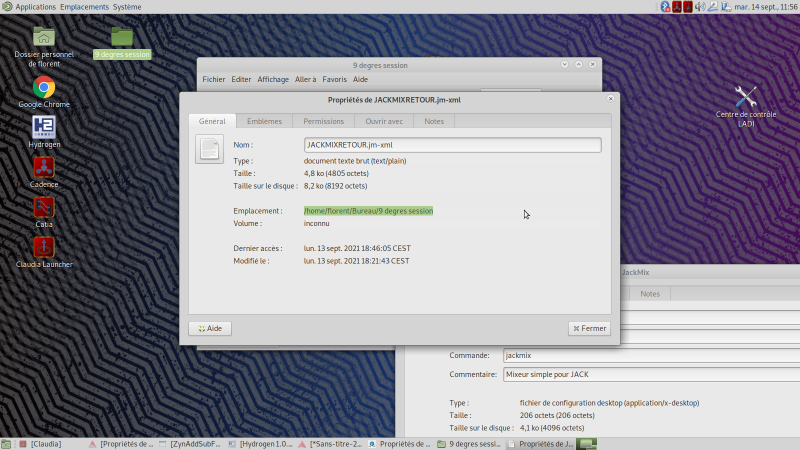The height and width of the screenshot is (450, 800).
Task: Switch to Hydrogen 1.0 taskbar entry
Action: tap(261, 444)
